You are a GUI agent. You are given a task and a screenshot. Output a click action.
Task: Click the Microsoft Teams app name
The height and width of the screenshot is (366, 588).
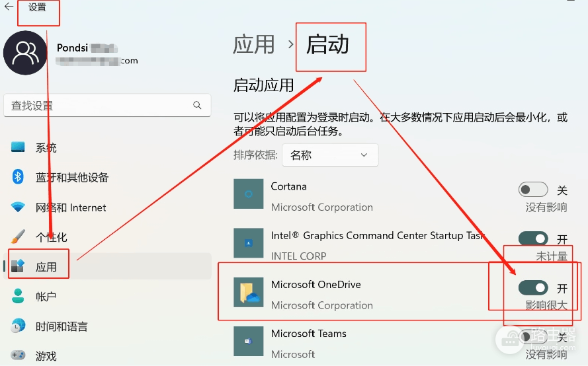point(309,334)
